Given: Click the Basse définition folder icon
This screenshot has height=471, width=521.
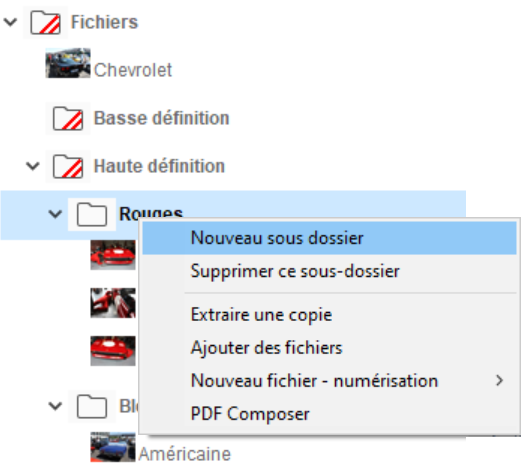Looking at the screenshot, I should click(68, 118).
